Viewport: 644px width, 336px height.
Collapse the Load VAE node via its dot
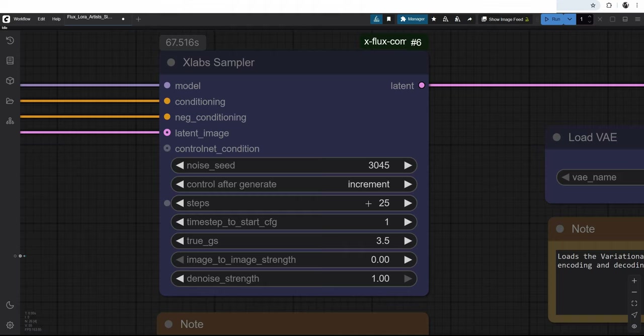tap(556, 137)
